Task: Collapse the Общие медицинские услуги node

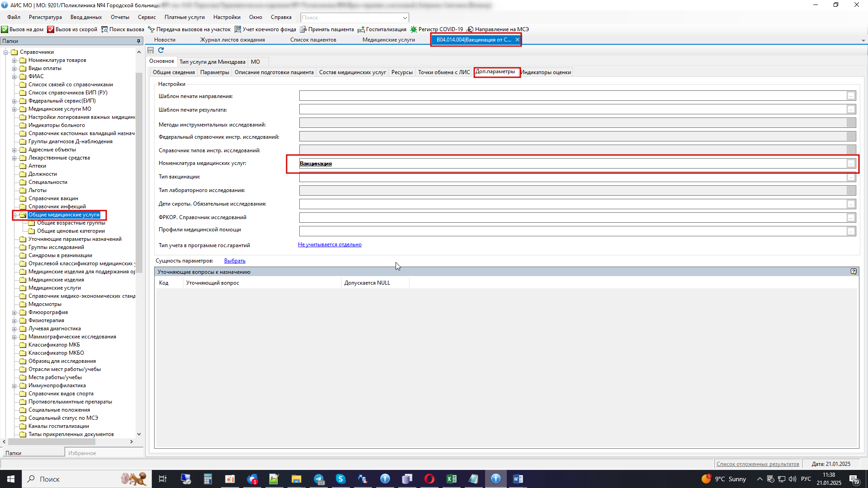Action: click(14, 215)
